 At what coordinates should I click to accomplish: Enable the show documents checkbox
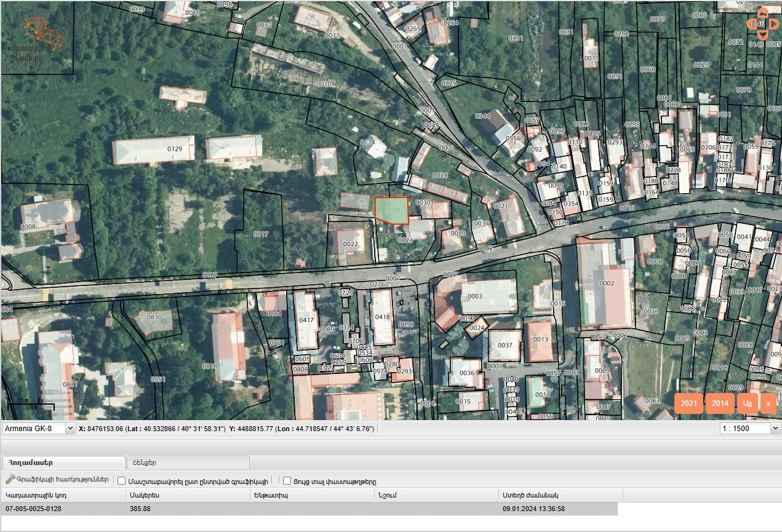point(287,481)
